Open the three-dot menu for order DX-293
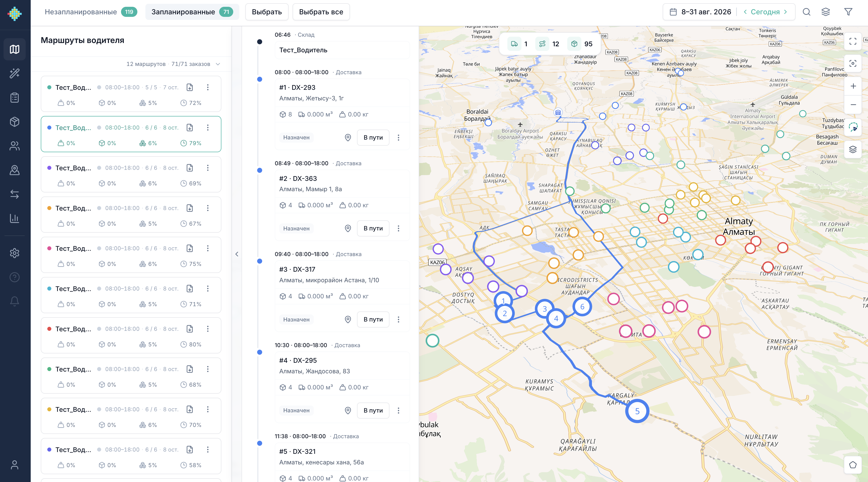 [x=398, y=137]
